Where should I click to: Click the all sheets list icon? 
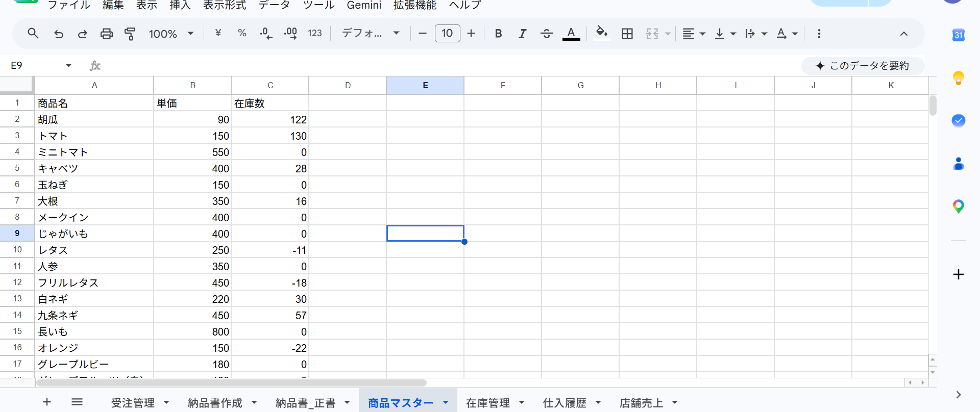click(x=77, y=402)
